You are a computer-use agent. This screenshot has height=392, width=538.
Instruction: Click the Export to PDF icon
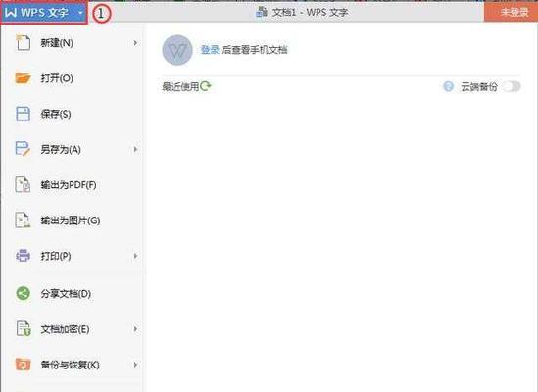23,184
